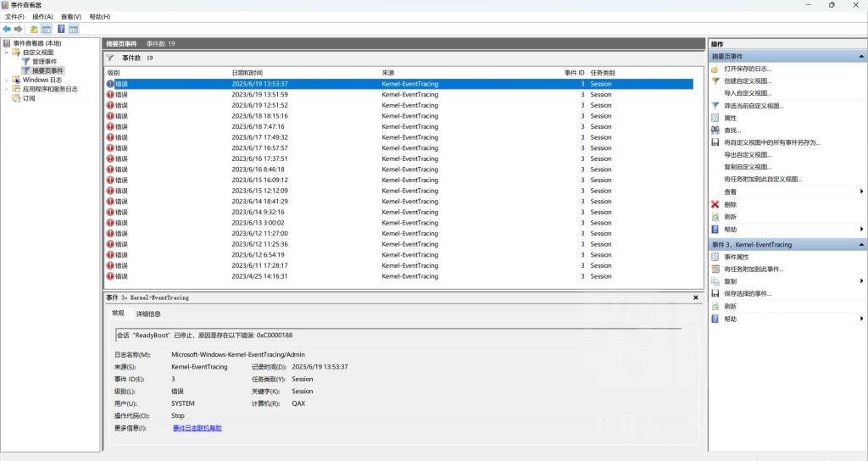
Task: Open the 帮助(H) menu
Action: click(x=100, y=17)
